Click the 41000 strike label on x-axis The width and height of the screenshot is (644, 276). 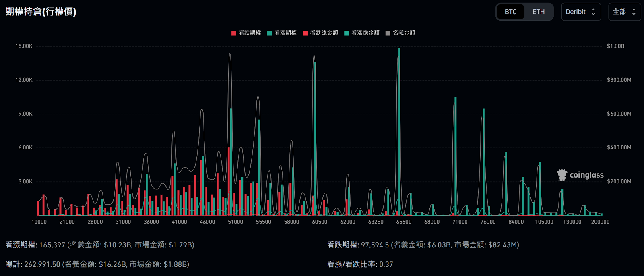[179, 222]
